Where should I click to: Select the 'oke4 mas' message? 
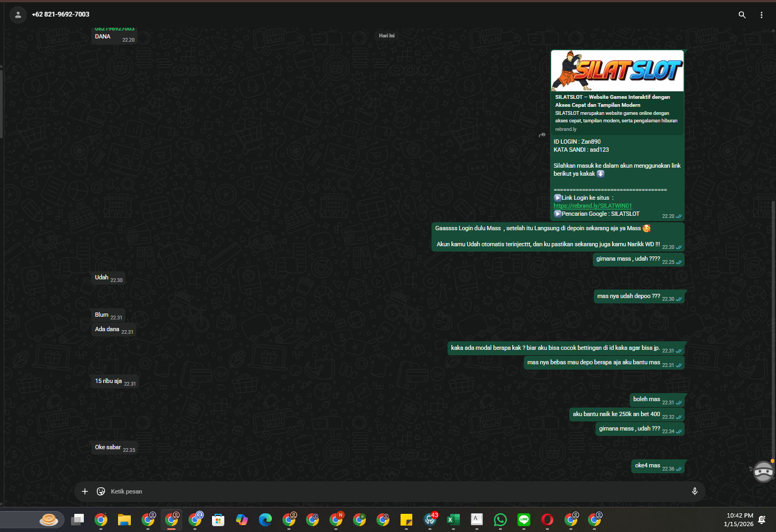pos(658,466)
